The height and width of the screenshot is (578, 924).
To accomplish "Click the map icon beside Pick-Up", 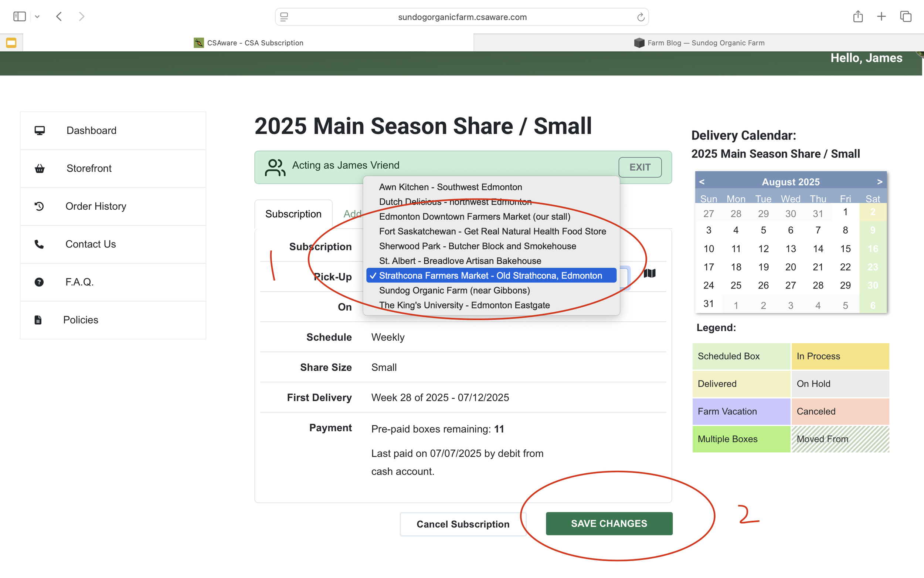I will coord(649,273).
